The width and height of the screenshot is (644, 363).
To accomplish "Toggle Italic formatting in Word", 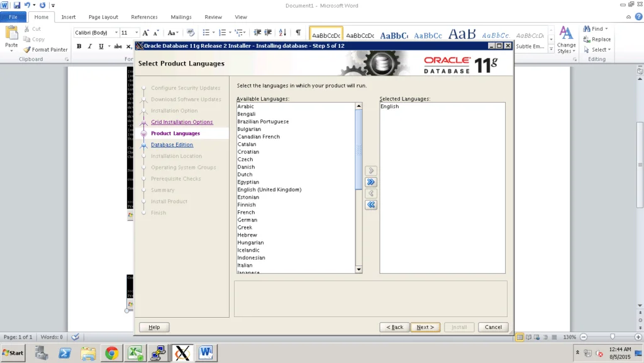I will [x=90, y=47].
